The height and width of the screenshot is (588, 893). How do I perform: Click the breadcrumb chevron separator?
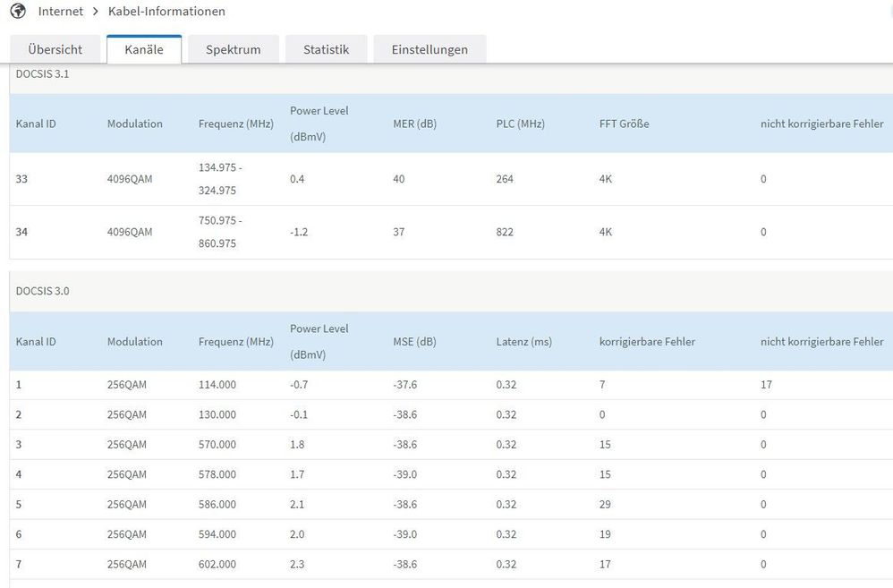[95, 12]
